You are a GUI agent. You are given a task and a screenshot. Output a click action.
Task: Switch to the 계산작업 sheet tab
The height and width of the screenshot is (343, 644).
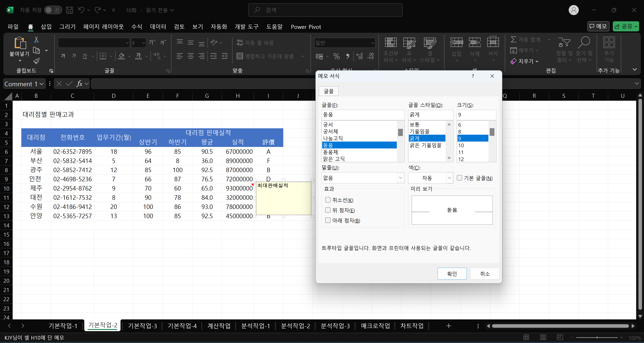click(219, 326)
